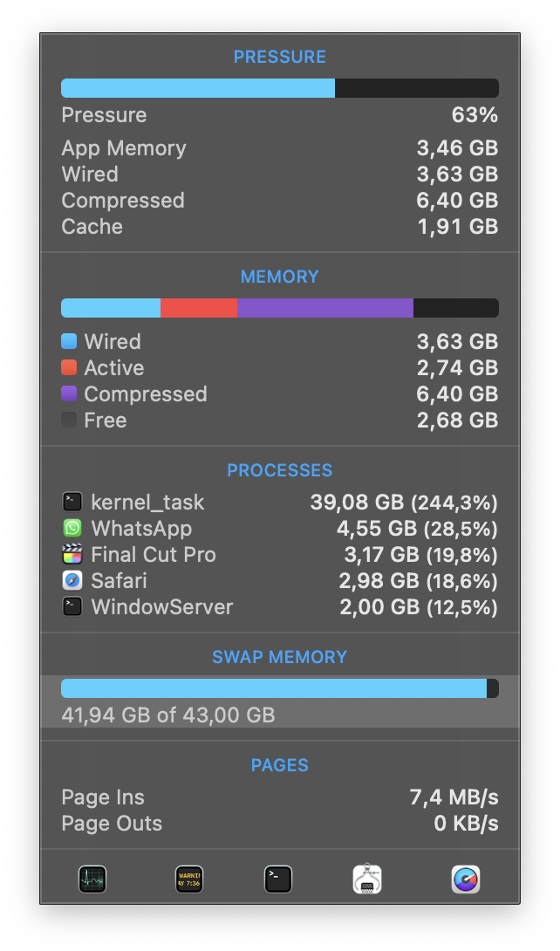Select the kernel_task process row
The image size is (560, 951).
point(279,503)
